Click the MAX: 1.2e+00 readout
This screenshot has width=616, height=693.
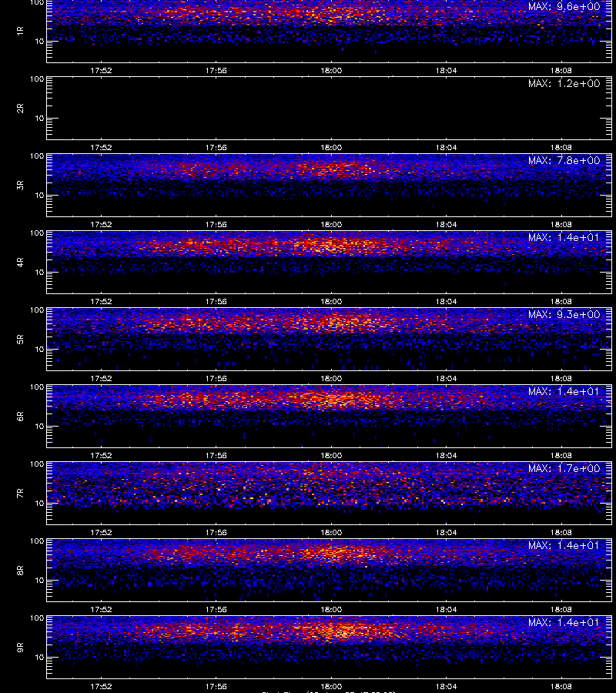click(564, 83)
